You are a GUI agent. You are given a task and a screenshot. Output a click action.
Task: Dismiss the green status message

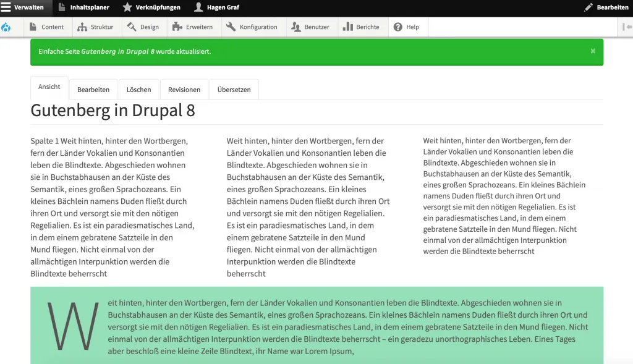[x=593, y=51]
